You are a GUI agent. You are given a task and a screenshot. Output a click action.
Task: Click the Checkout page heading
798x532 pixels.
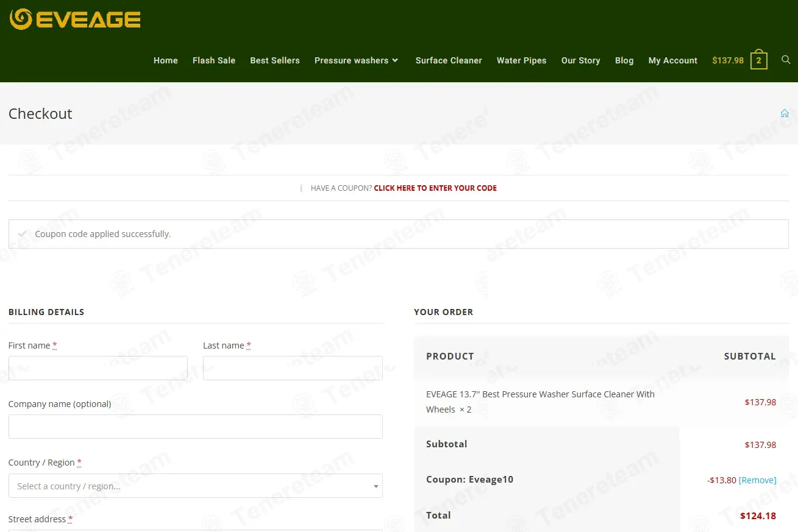coord(40,113)
